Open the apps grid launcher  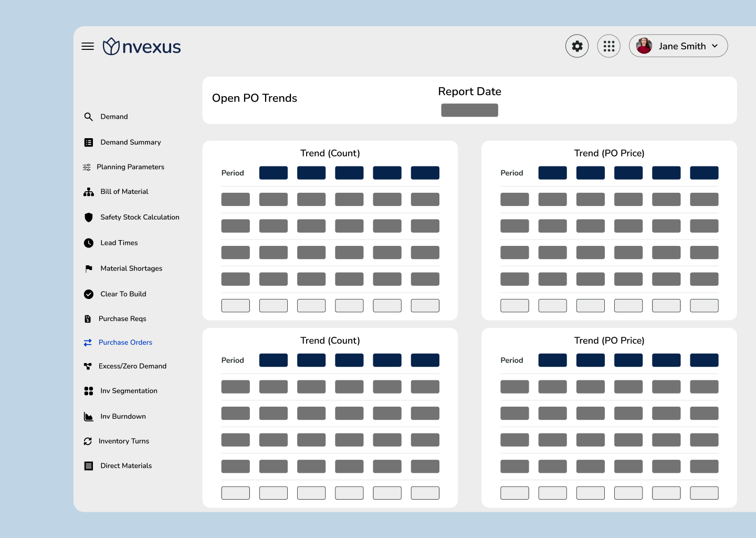[x=609, y=46]
